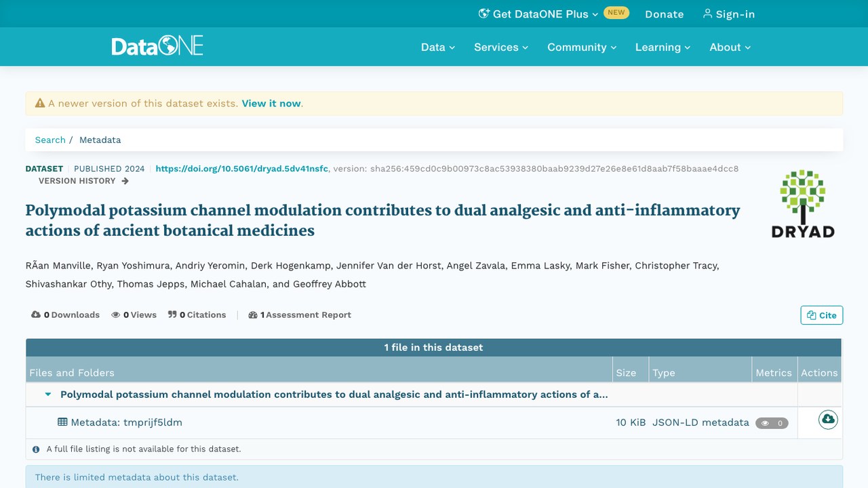Viewport: 868px width, 488px height.
Task: Open the dataset DOI link
Action: [242, 169]
